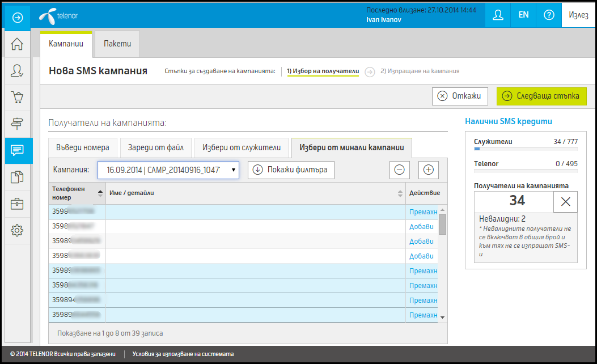The image size is (597, 364).
Task: Open Home from sidebar house icon
Action: 17,44
